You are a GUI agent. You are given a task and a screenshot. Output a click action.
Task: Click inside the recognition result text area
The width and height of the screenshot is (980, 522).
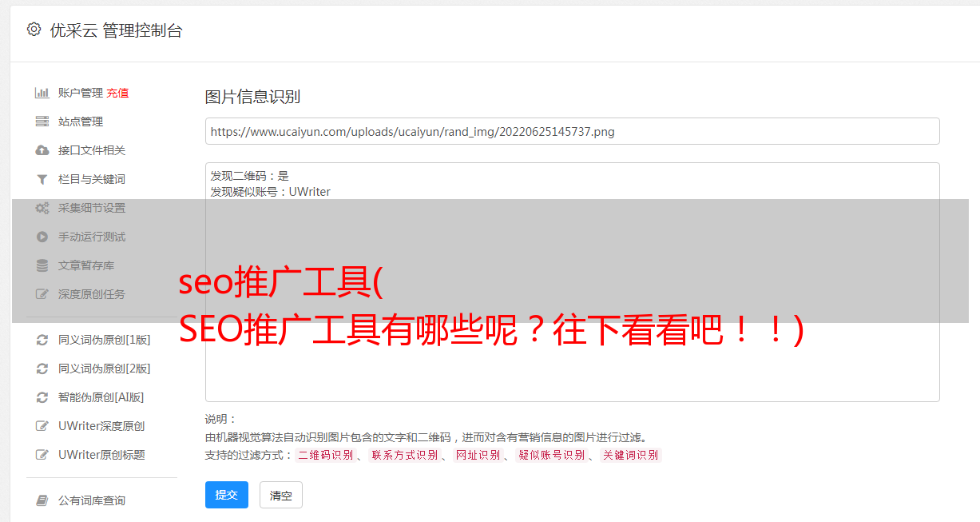click(572, 282)
